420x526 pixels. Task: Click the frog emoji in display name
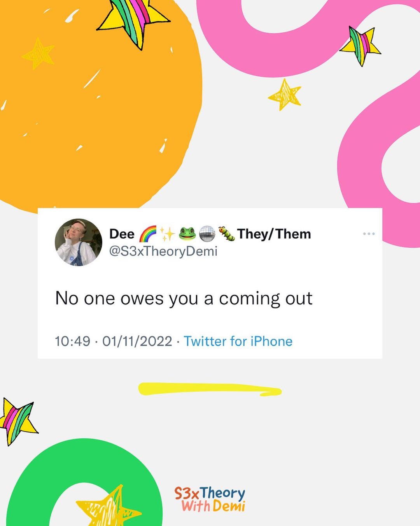click(x=187, y=234)
